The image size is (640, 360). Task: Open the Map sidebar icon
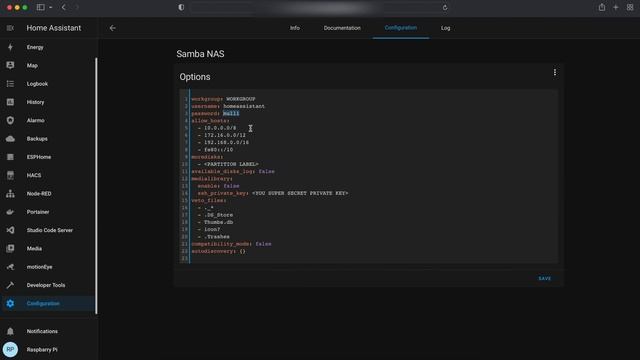(10, 65)
